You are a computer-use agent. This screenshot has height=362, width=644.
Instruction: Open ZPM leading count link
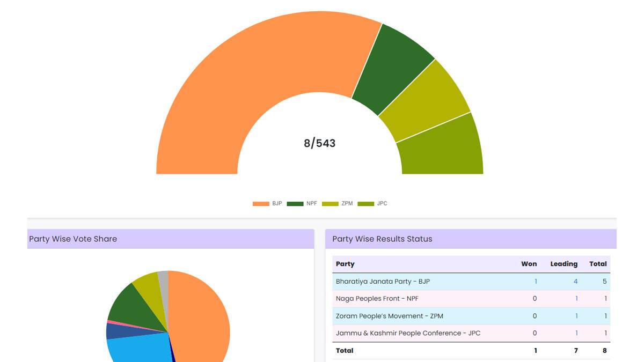576,316
